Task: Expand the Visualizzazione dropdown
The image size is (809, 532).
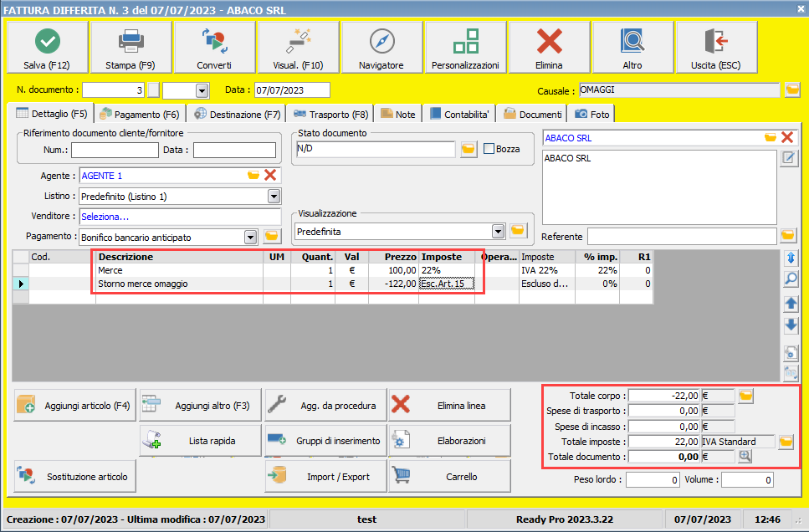Action: click(498, 231)
